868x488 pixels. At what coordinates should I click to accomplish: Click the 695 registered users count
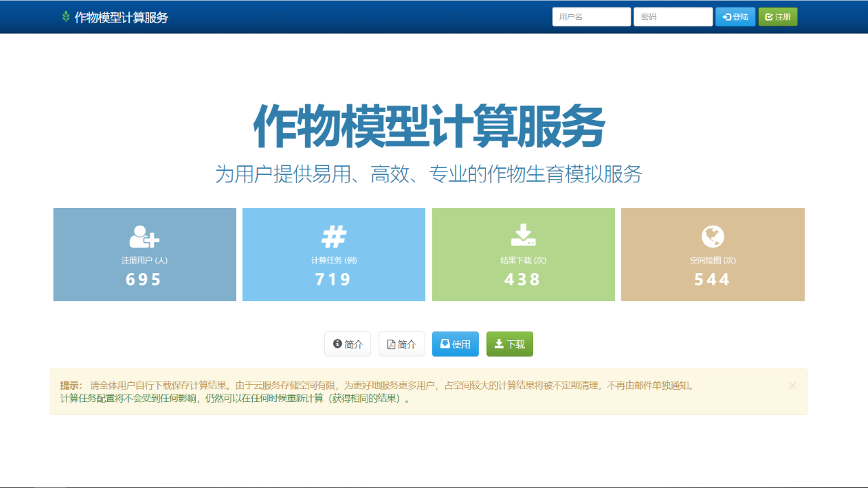tap(144, 279)
